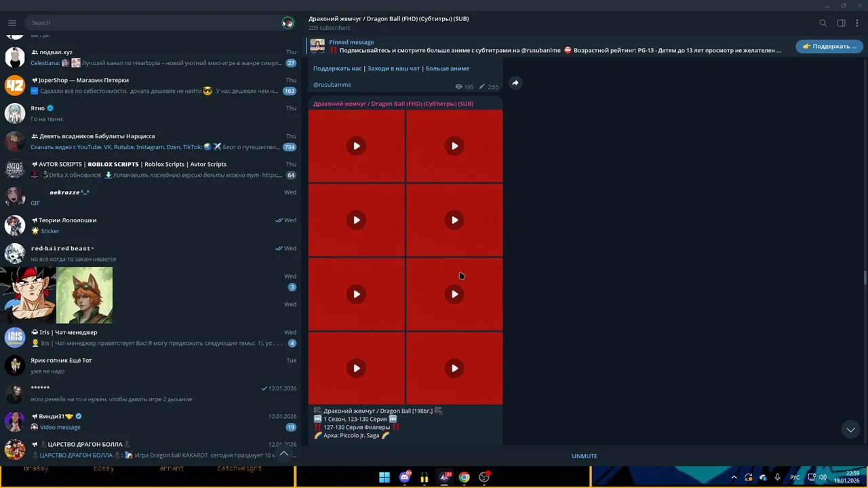868x488 pixels.
Task: Open the channel header title Драконий жемчуг
Action: coord(389,18)
